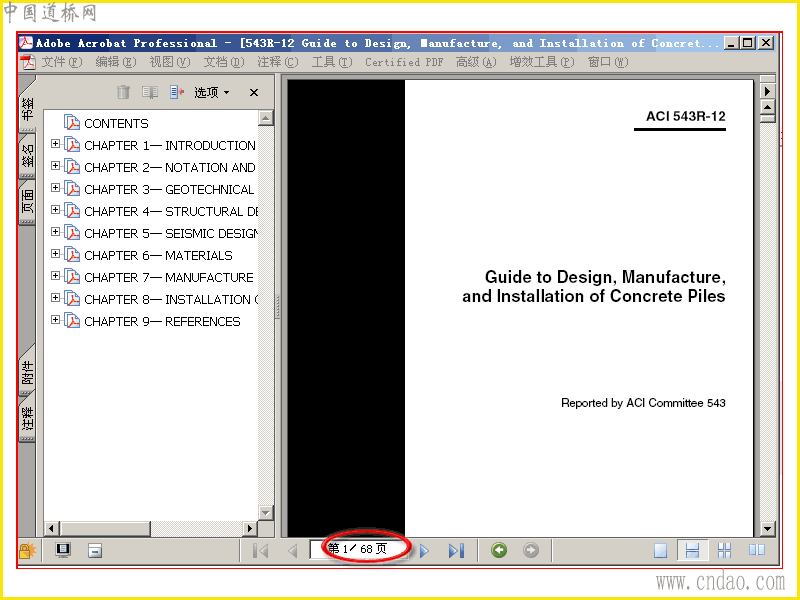Click the trash icon in bookmarks panel
Image resolution: width=800 pixels, height=600 pixels.
coord(123,92)
